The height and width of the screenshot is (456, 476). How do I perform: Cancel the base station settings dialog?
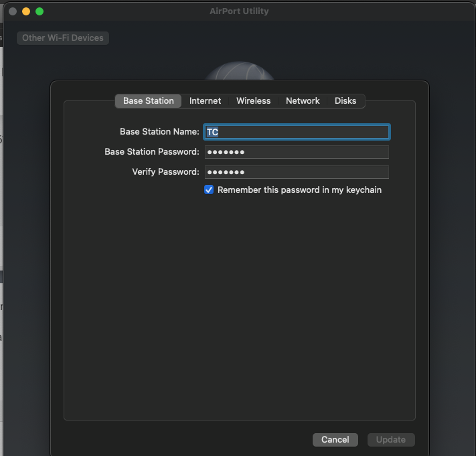tap(335, 440)
